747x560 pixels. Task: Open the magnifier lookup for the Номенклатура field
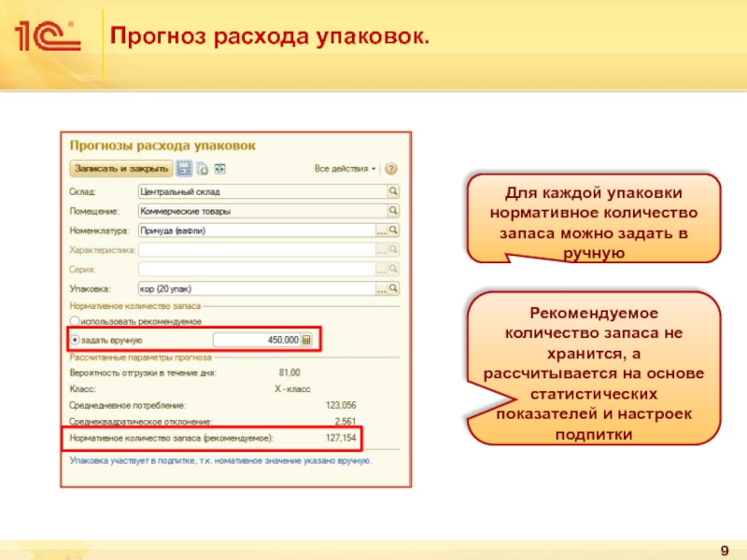[393, 231]
